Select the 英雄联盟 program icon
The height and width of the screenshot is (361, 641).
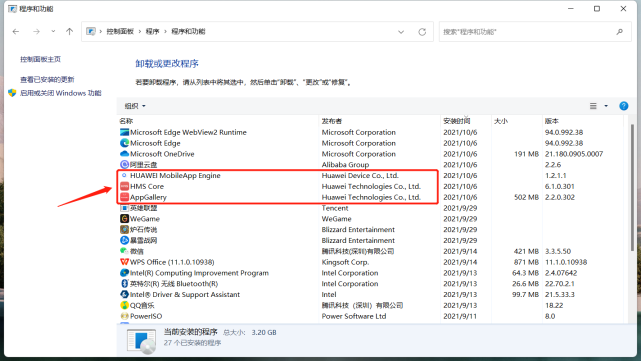click(x=124, y=208)
